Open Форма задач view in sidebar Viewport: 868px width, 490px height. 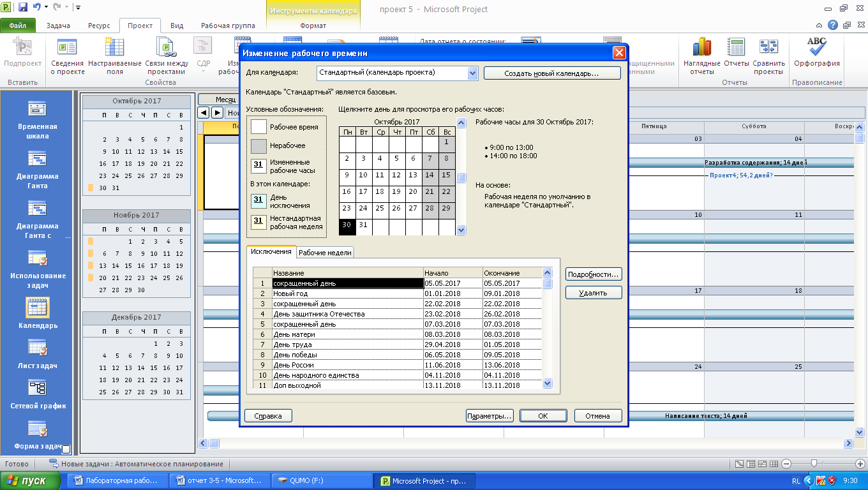click(x=38, y=434)
